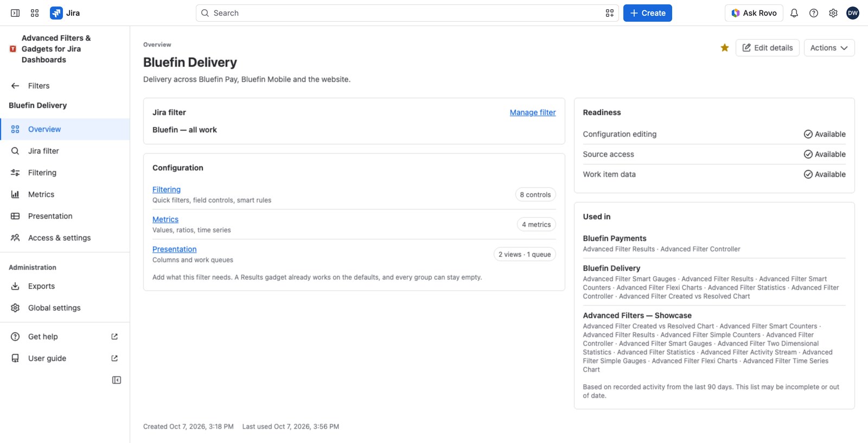Screen dimensions: 868x443
Task: Click the external link icon beside User guide
Action: tap(114, 358)
